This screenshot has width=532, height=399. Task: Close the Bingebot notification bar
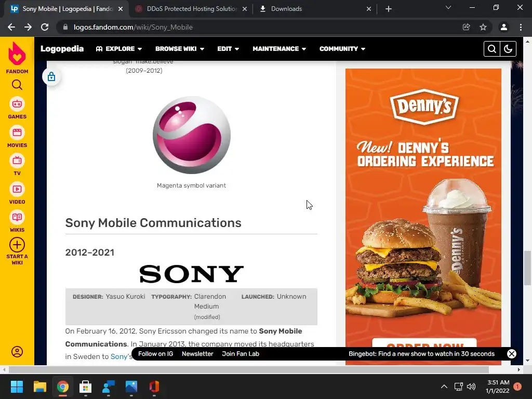tap(511, 354)
